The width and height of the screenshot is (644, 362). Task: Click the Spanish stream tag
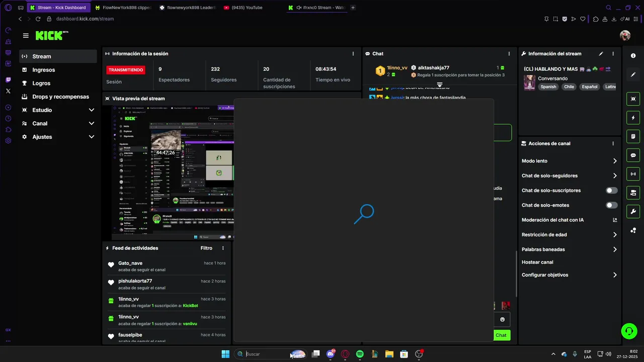click(x=548, y=87)
